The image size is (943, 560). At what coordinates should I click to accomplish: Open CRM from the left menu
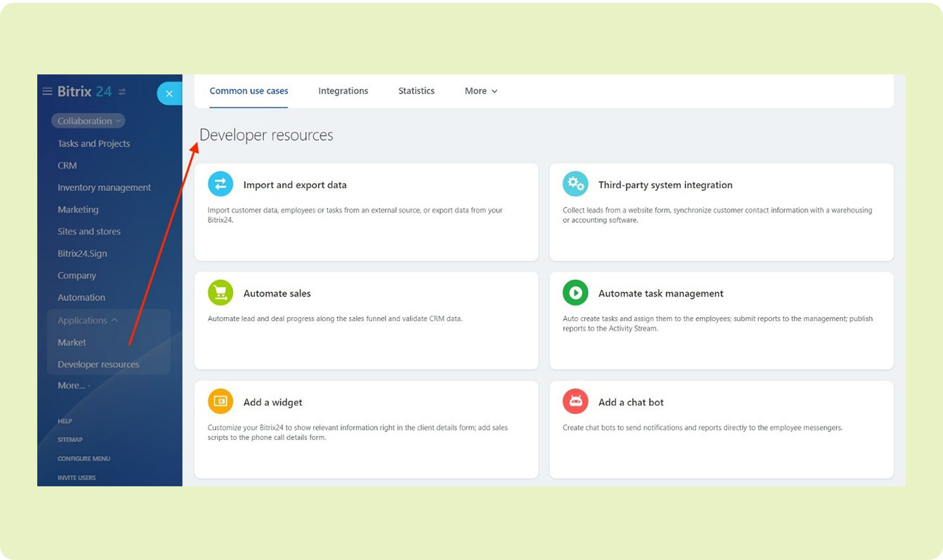click(67, 166)
